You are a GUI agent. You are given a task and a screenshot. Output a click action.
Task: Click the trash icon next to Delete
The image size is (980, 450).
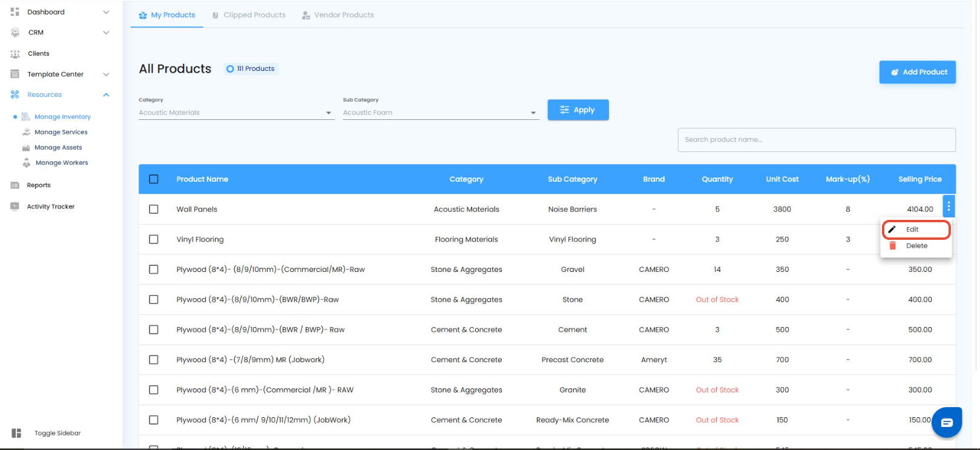pyautogui.click(x=892, y=246)
